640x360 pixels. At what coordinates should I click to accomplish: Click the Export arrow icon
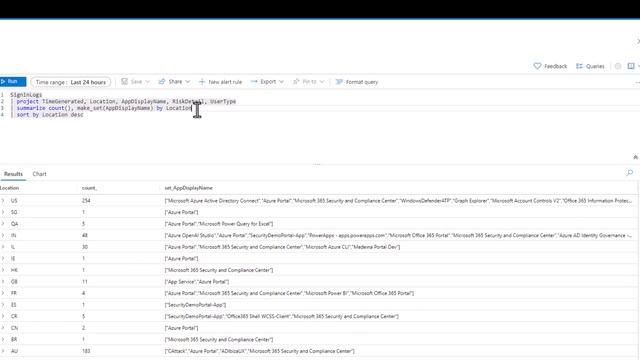pos(254,82)
